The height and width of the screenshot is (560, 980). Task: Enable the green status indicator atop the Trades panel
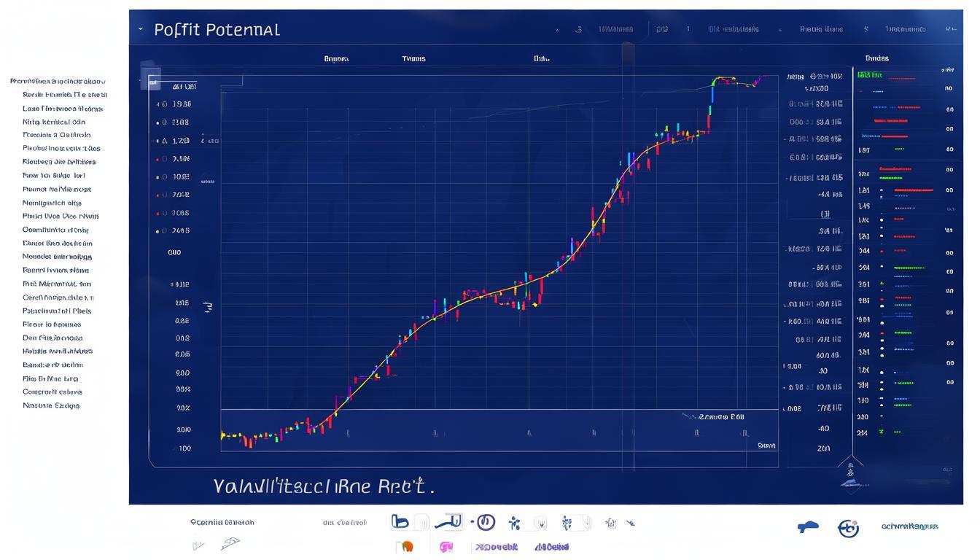point(872,74)
